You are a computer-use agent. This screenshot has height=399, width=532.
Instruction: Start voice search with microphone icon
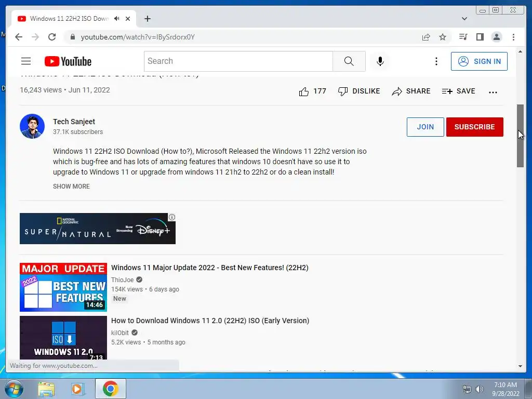tap(380, 61)
